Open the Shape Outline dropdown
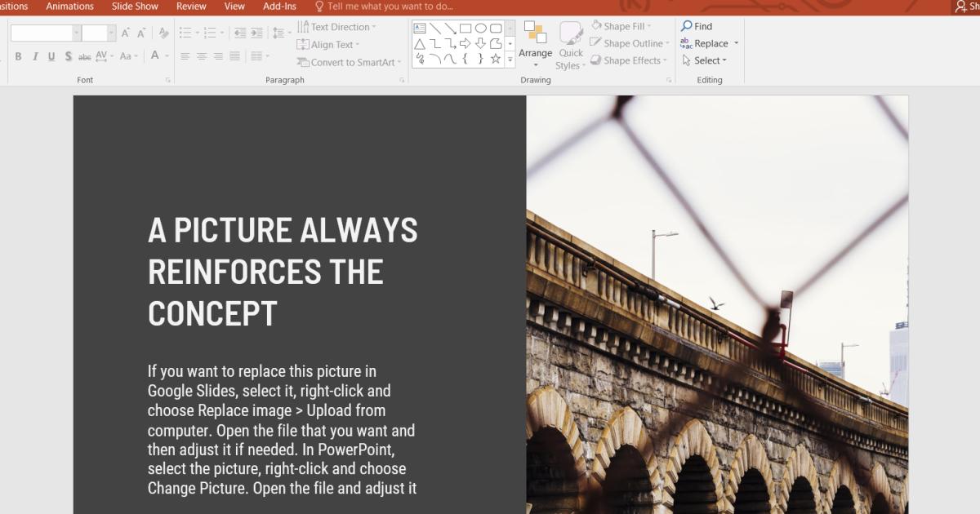The image size is (980, 514). click(629, 43)
